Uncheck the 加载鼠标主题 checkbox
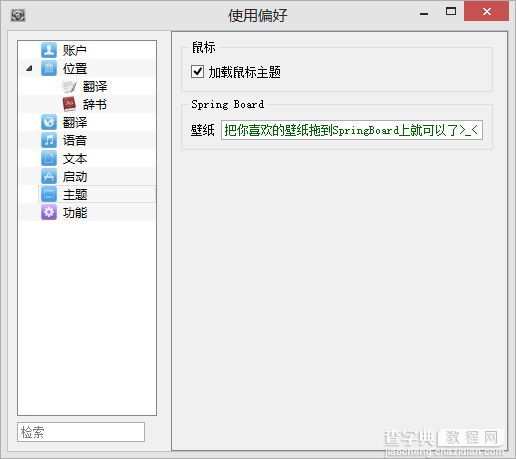The height and width of the screenshot is (459, 516). click(x=197, y=72)
